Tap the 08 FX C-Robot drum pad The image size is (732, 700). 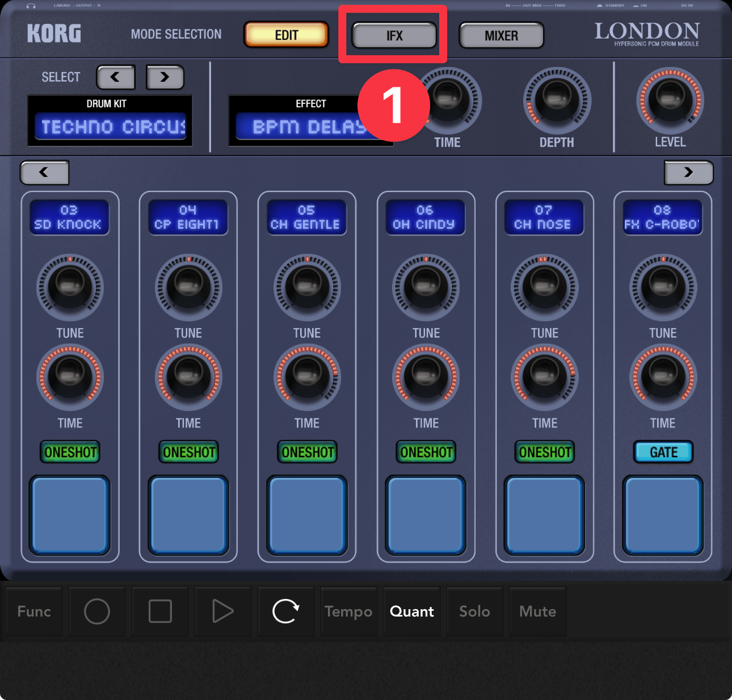(663, 515)
